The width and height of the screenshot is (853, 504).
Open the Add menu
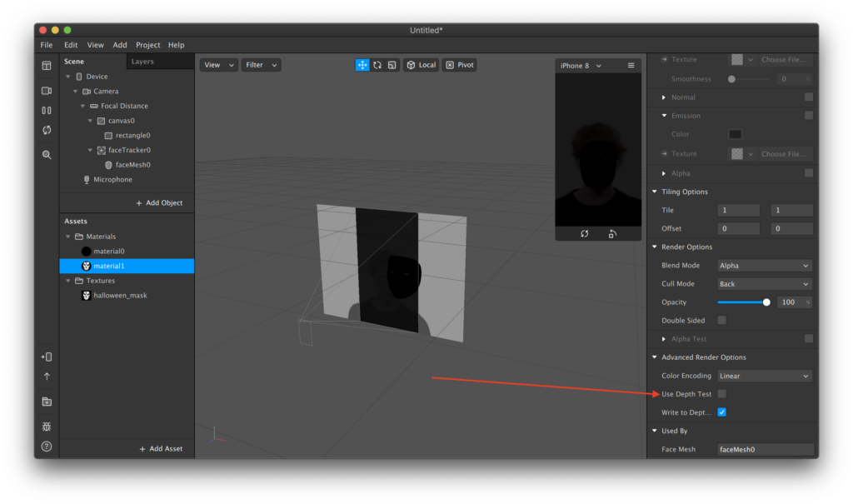(x=120, y=45)
